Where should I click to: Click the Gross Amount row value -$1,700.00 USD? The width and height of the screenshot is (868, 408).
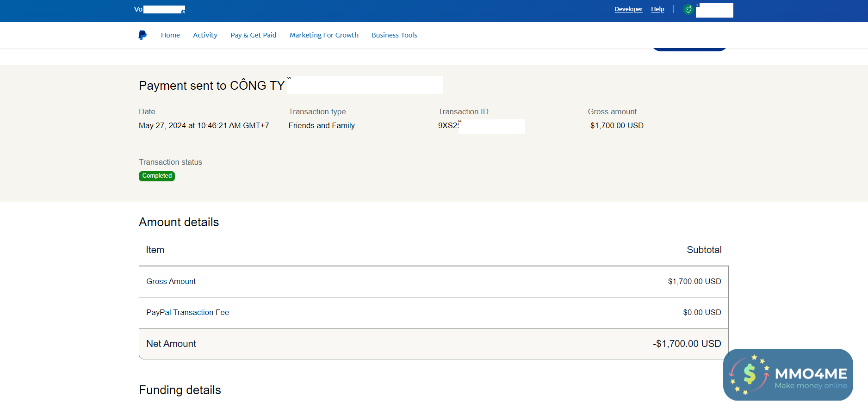tap(693, 281)
